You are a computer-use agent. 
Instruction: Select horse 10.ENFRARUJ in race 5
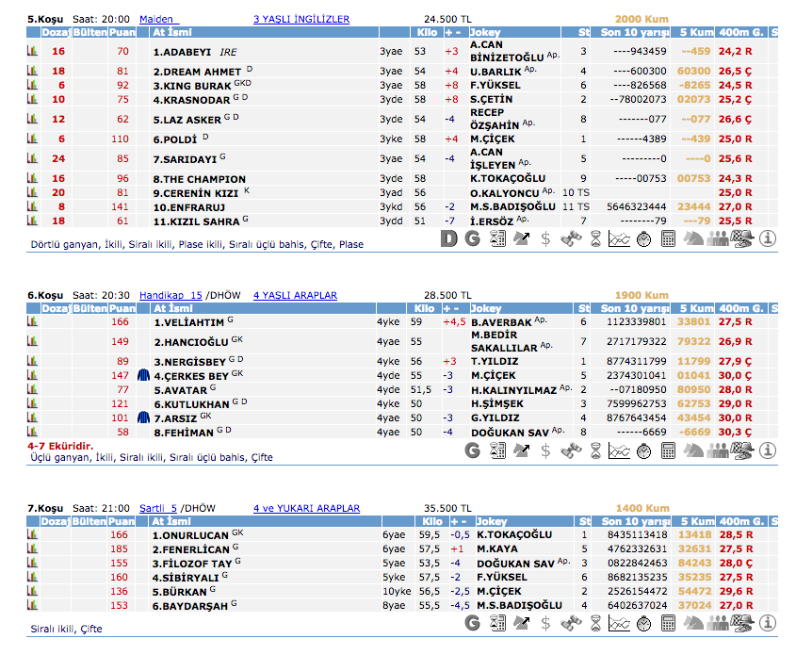(x=193, y=206)
